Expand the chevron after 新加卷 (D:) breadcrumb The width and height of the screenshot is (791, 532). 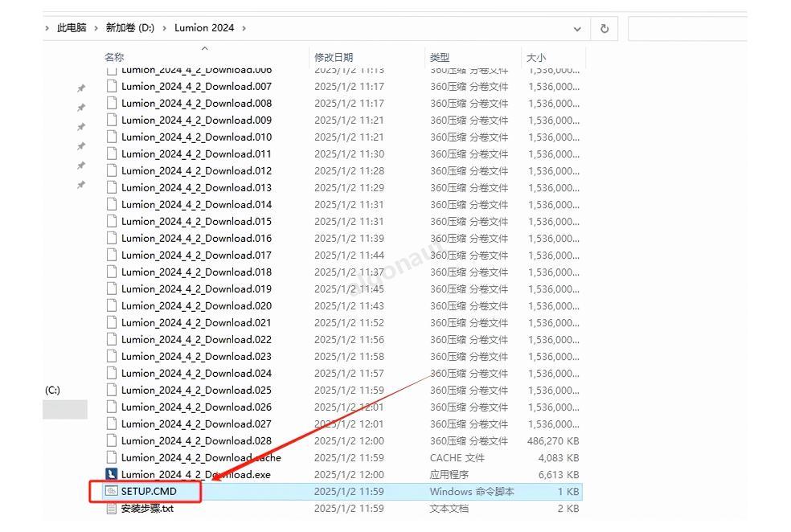click(165, 28)
